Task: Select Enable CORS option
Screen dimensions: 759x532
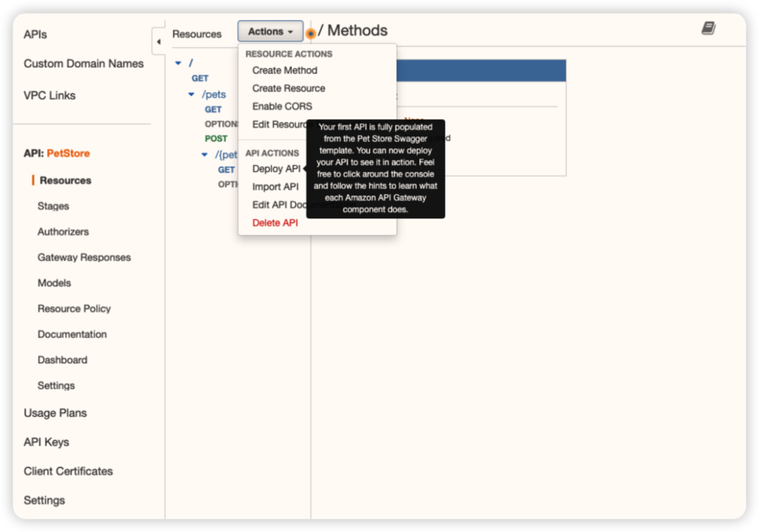Action: tap(282, 106)
